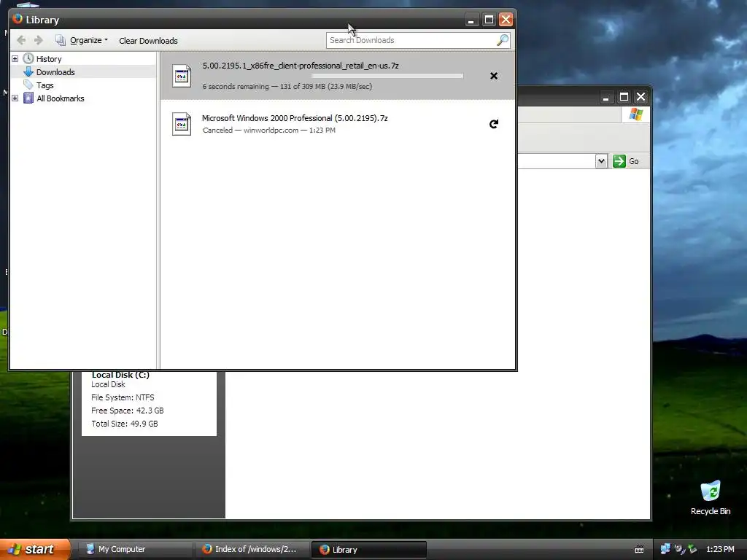
Task: Retry the Microsoft Windows 2000 Professional download
Action: pos(494,124)
